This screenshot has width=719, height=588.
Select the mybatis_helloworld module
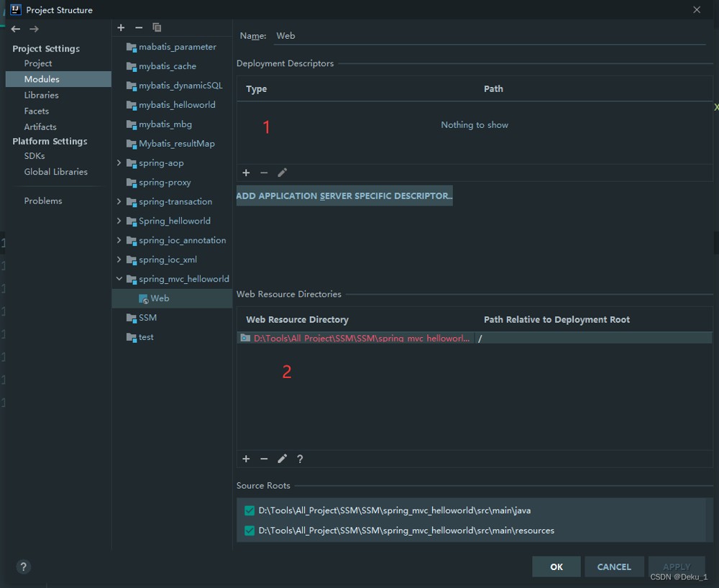click(x=177, y=105)
